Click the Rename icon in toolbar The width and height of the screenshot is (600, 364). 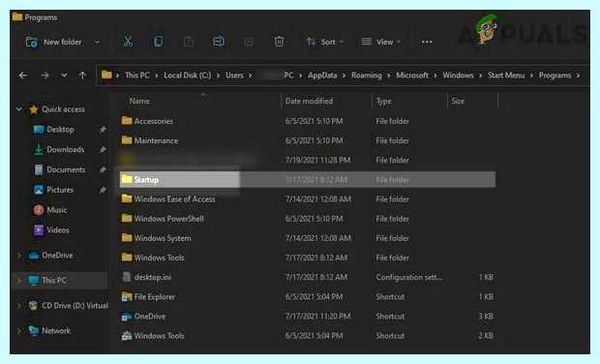click(218, 41)
